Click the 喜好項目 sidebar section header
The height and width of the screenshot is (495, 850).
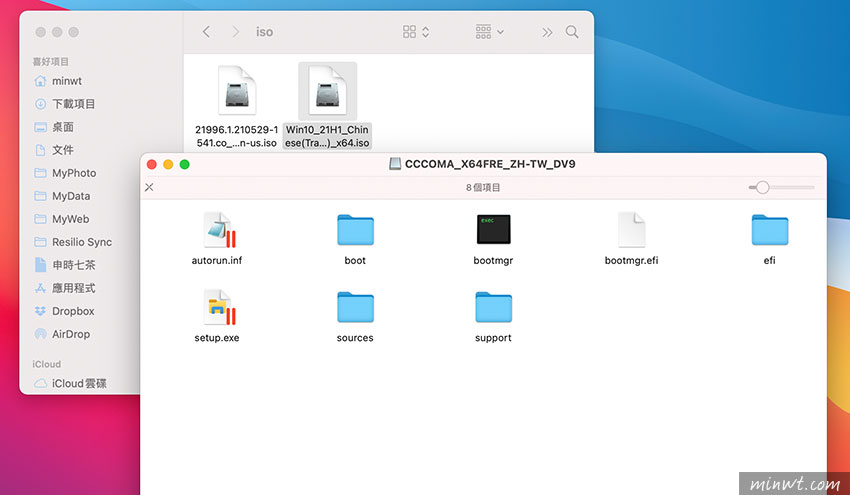[50, 62]
